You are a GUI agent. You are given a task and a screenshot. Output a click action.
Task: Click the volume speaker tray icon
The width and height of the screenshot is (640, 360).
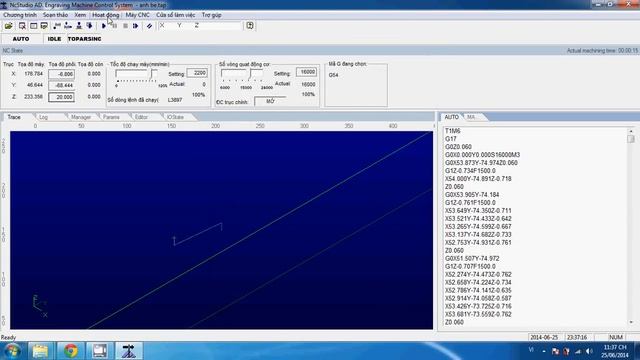(x=589, y=351)
